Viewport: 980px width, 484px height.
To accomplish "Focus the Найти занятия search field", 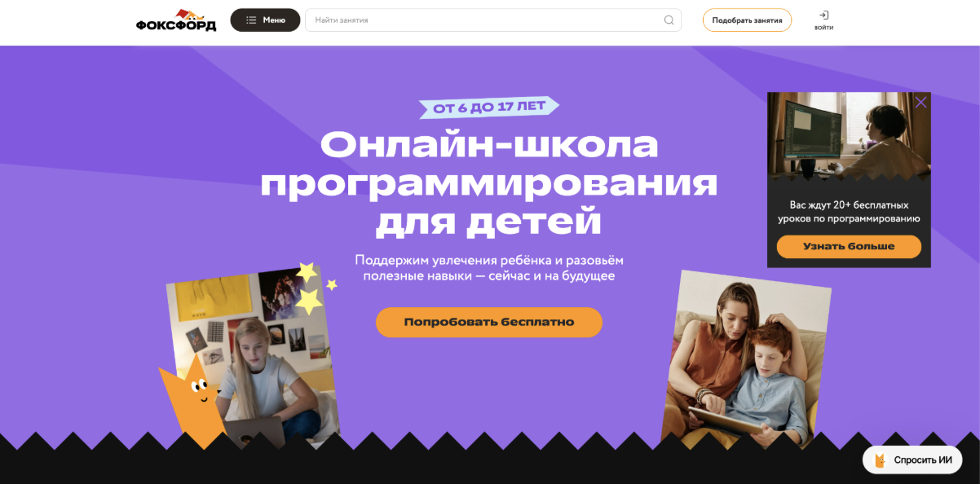I will coord(492,20).
